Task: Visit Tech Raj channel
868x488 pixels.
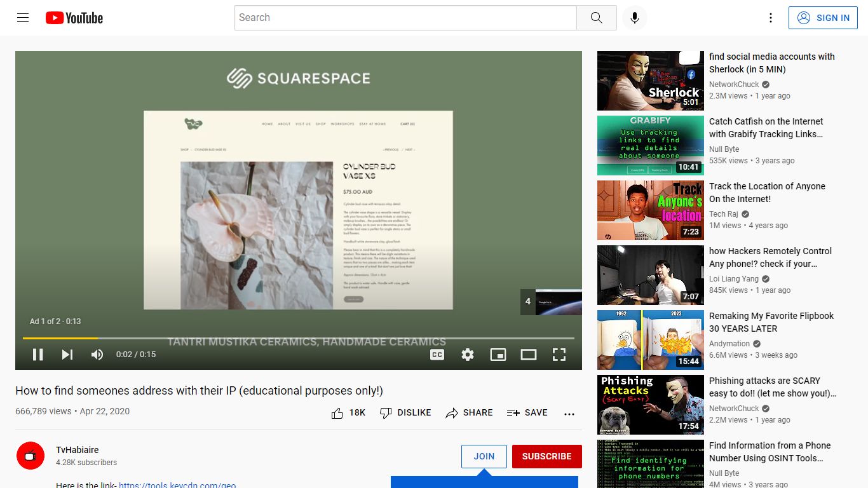Action: coord(724,214)
